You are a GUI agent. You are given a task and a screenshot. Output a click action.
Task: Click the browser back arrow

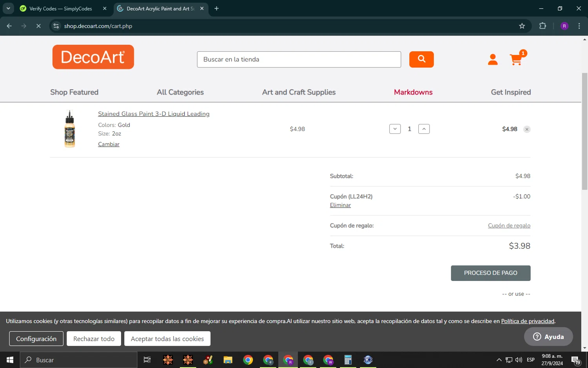tap(9, 26)
